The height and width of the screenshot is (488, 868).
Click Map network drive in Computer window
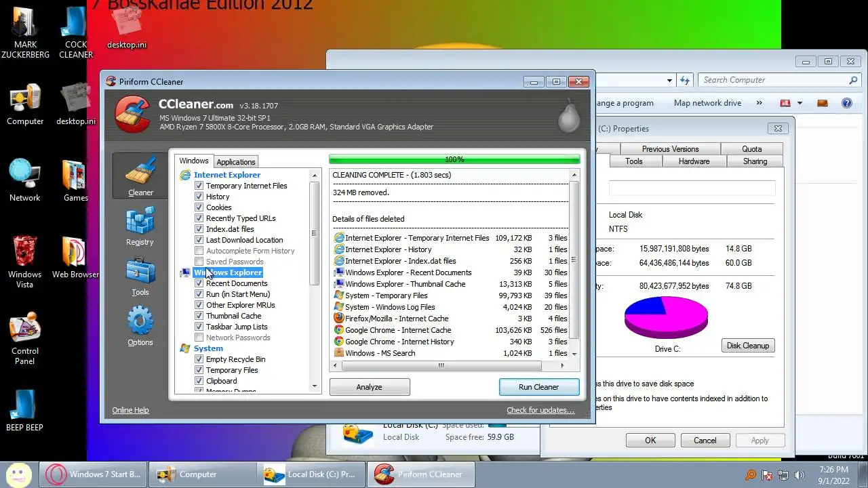pyautogui.click(x=707, y=103)
